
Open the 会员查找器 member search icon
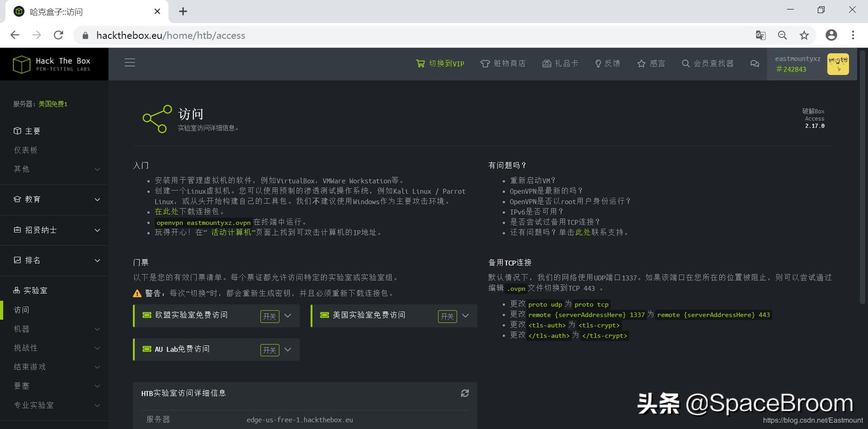(686, 63)
